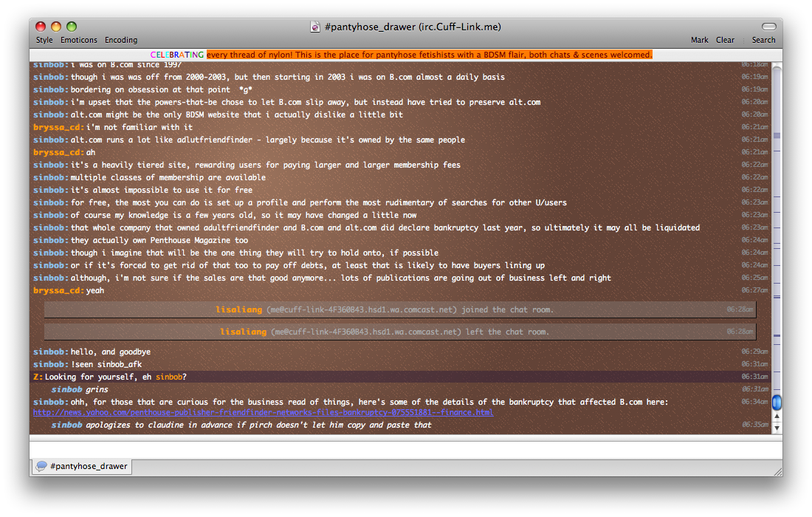This screenshot has height=517, width=812.
Task: Click bryssa_cd's 'i'm not familiar with it'
Action: [x=140, y=128]
